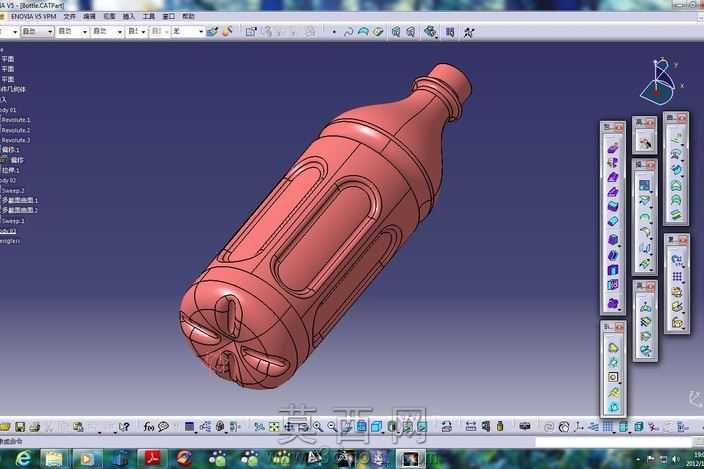Viewport: 704px width, 469px height.
Task: Select the Pan view tool
Action: 289,427
